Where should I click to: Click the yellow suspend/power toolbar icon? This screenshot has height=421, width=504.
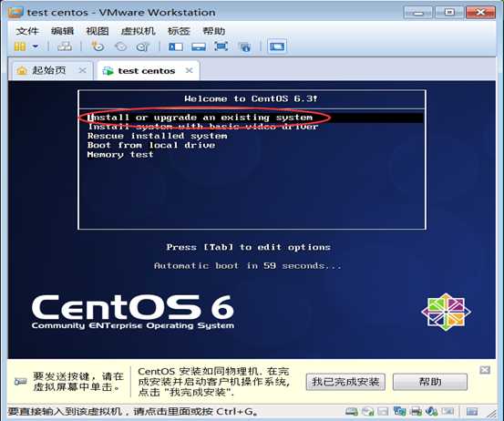20,46
